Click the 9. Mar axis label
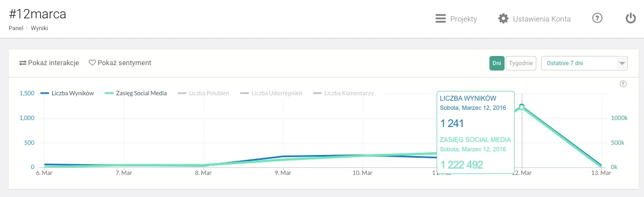Screen dimensions: 644x197 283,174
